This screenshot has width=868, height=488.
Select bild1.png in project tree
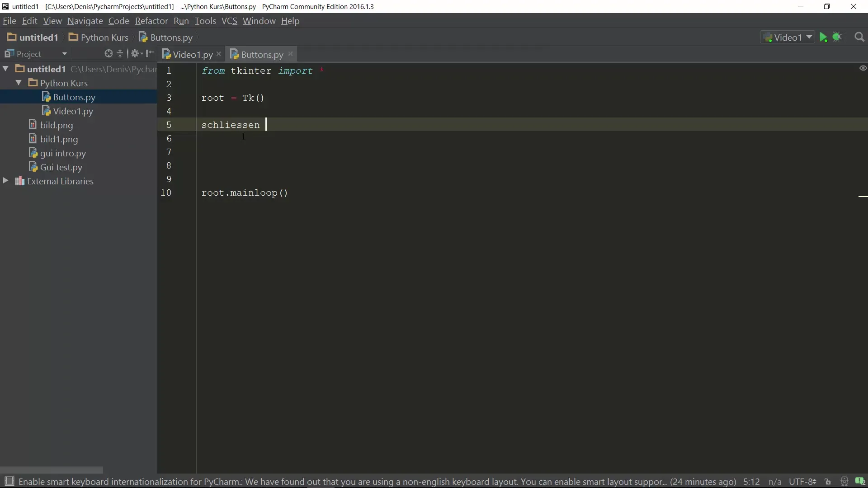pyautogui.click(x=59, y=139)
